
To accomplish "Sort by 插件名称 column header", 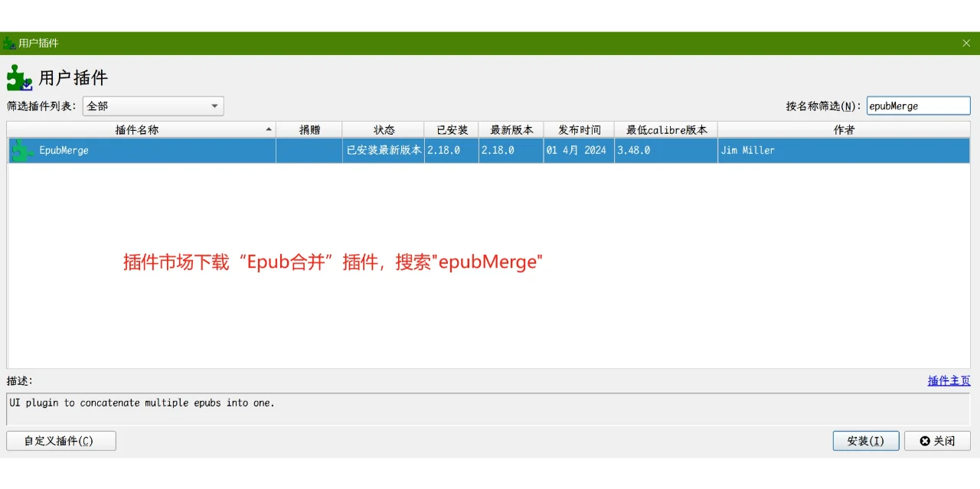I will point(142,130).
